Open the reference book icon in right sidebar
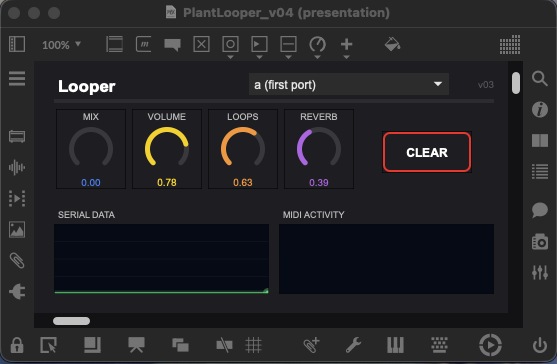 click(540, 141)
